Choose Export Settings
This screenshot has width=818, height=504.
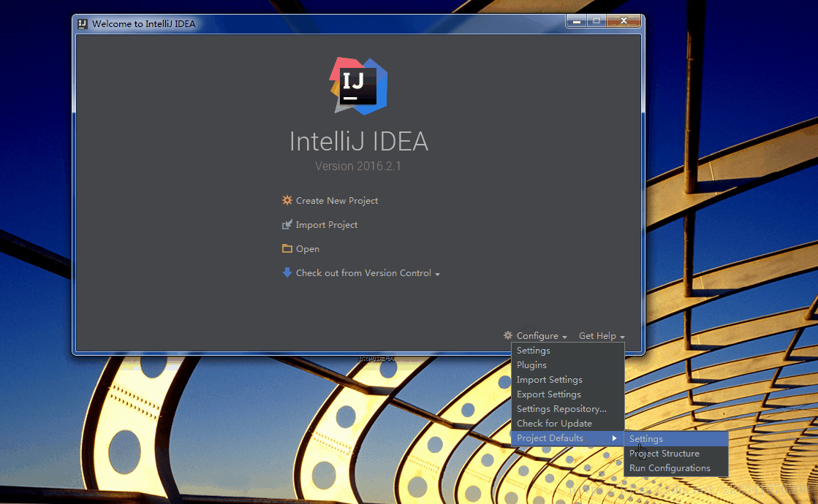click(x=568, y=394)
